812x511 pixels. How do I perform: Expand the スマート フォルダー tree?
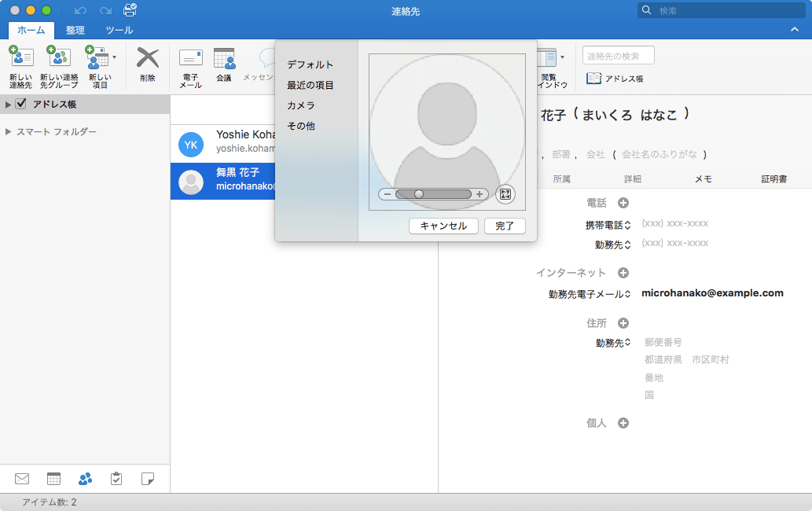coord(9,132)
